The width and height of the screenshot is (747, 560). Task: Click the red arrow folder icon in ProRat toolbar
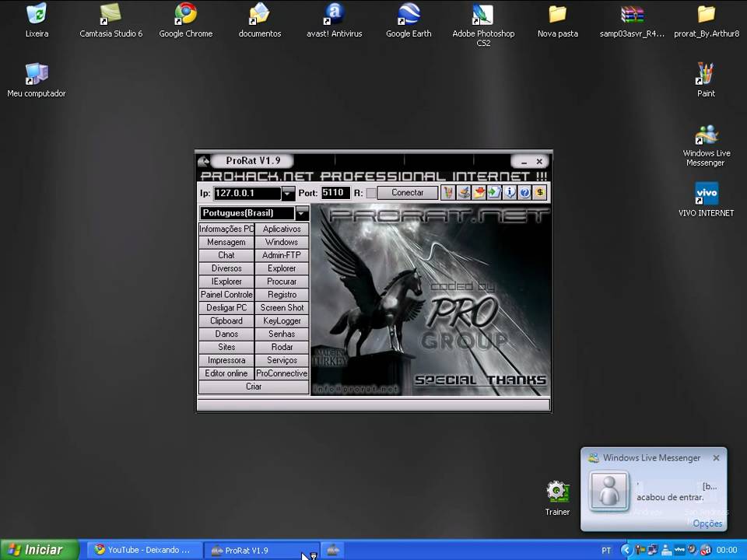479,192
